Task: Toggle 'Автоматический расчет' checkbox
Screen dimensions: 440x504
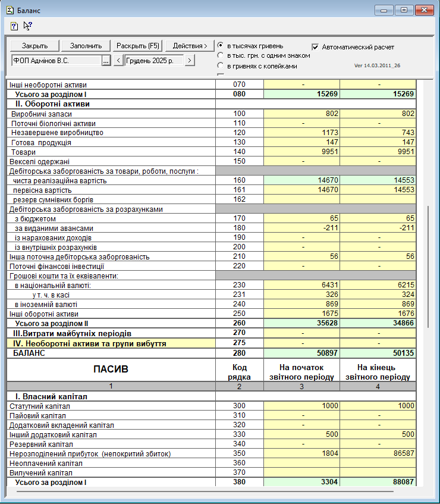Action: tap(316, 46)
